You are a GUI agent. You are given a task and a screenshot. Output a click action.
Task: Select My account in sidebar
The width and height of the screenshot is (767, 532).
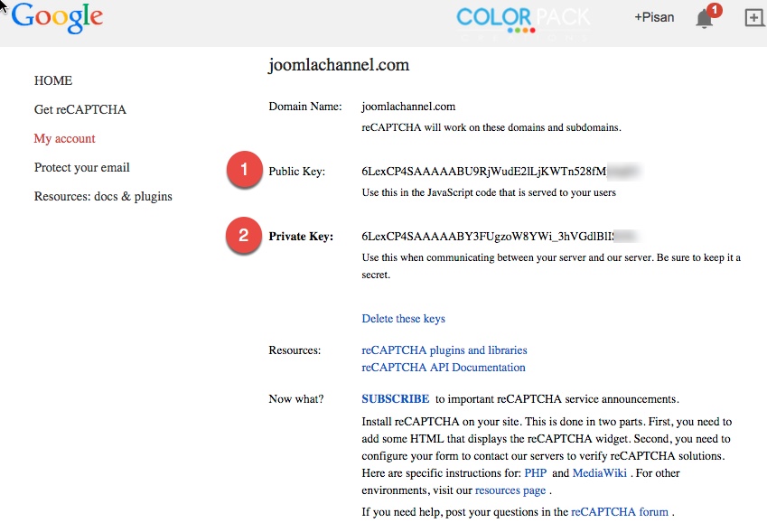tap(64, 138)
